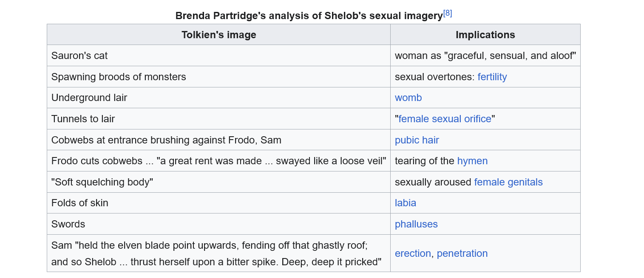This screenshot has width=644, height=278.
Task: Follow the 'phalluses' link
Action: 416,224
